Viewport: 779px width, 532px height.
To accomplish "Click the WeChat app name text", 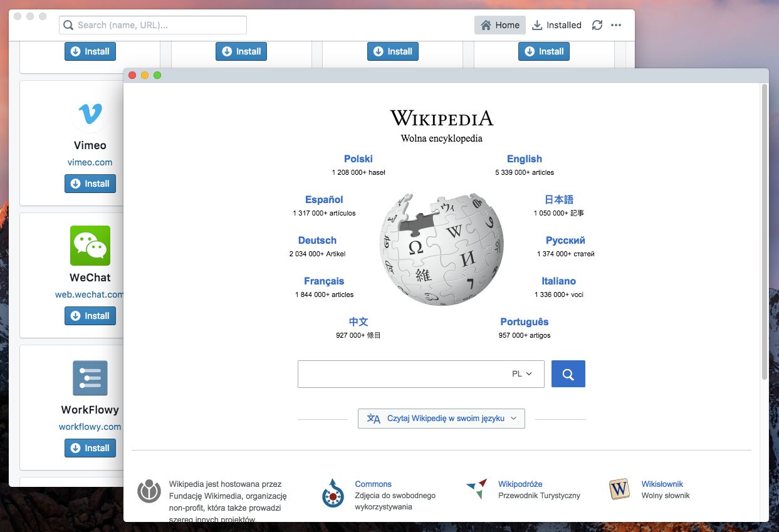I will click(90, 278).
